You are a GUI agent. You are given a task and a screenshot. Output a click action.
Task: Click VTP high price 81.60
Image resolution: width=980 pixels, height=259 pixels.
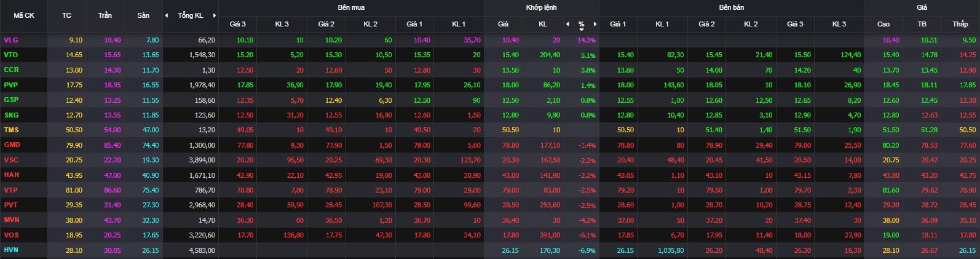[891, 190]
